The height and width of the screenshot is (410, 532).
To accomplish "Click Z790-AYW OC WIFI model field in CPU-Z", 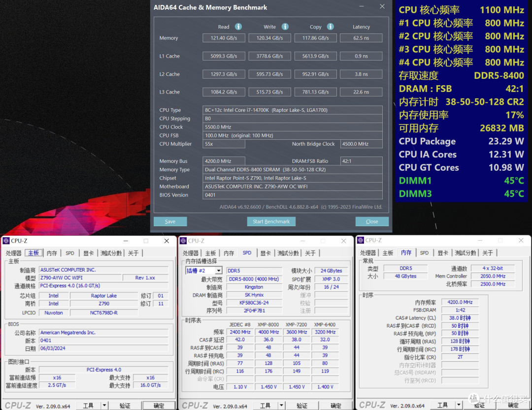I will coord(80,278).
